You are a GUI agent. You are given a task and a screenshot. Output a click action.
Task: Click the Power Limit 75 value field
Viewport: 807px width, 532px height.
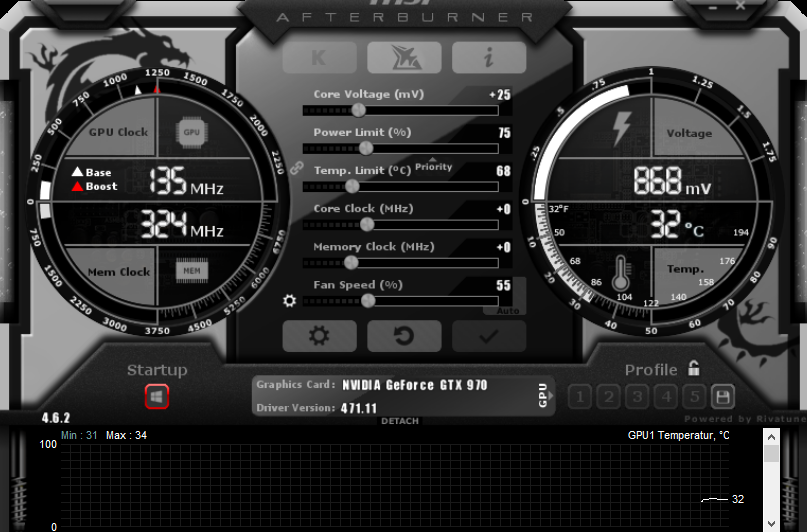(x=504, y=133)
